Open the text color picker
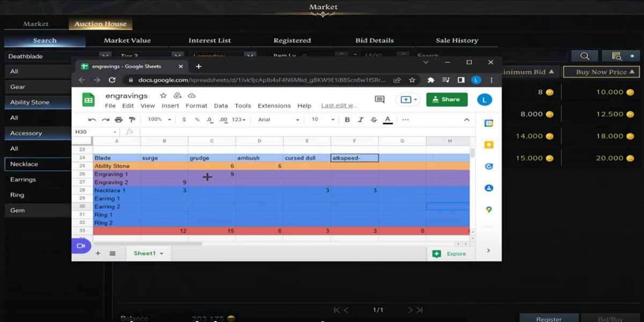 [x=387, y=120]
